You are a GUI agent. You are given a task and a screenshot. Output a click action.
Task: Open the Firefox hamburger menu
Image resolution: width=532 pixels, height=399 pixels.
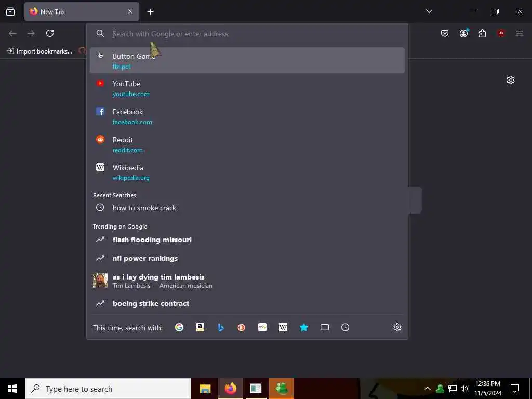(x=519, y=33)
